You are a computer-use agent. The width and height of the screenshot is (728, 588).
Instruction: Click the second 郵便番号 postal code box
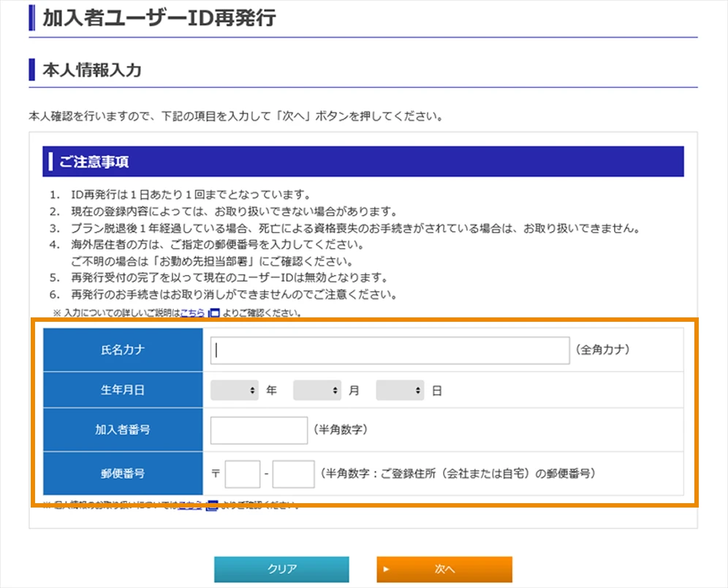(293, 473)
